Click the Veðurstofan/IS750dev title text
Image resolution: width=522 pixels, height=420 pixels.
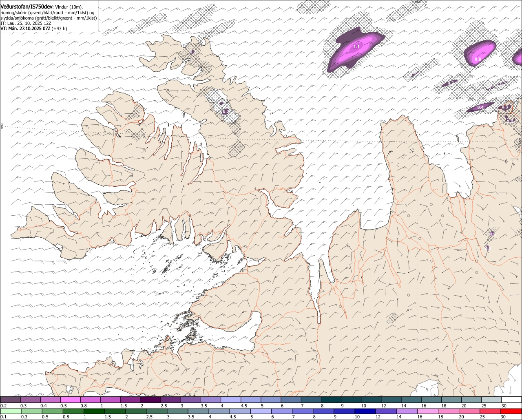click(x=27, y=7)
